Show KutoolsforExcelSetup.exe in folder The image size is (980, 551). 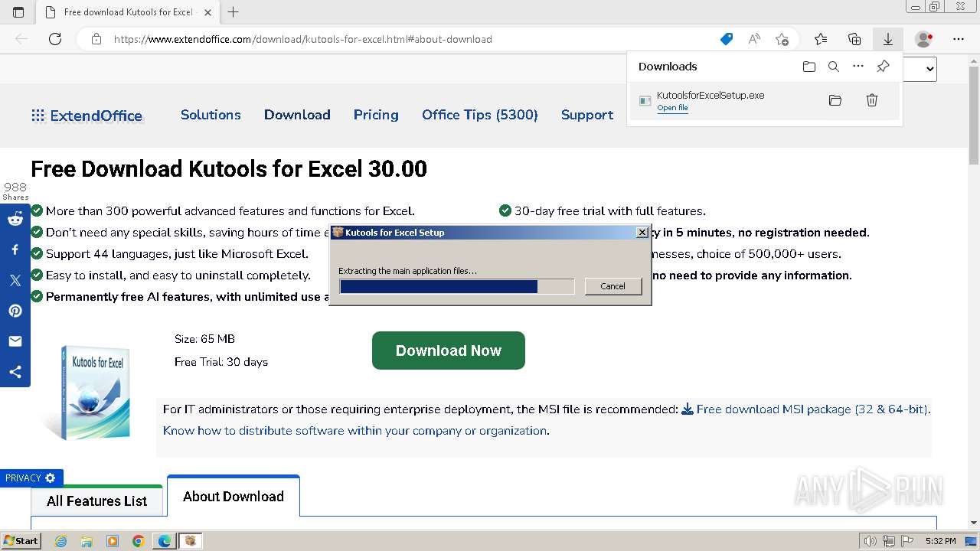pyautogui.click(x=835, y=100)
